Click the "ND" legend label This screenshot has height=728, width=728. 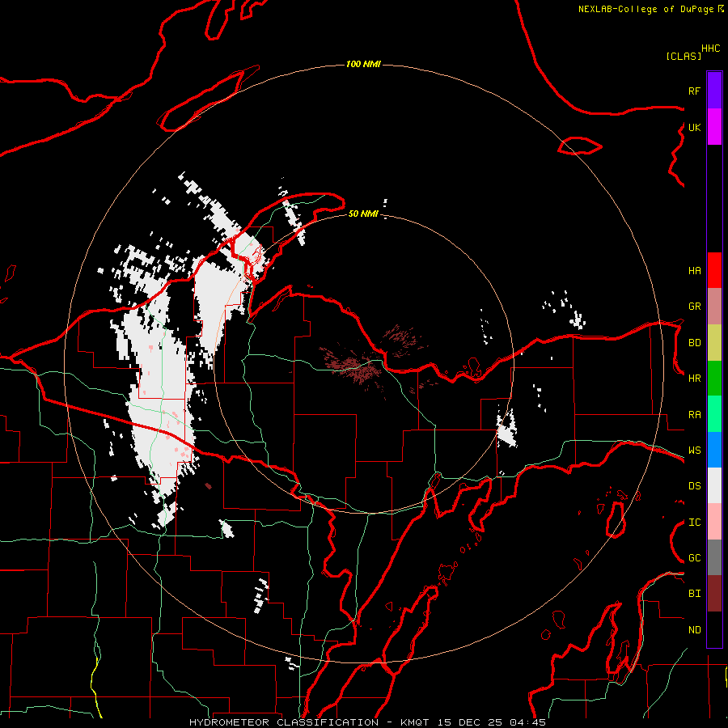point(694,630)
